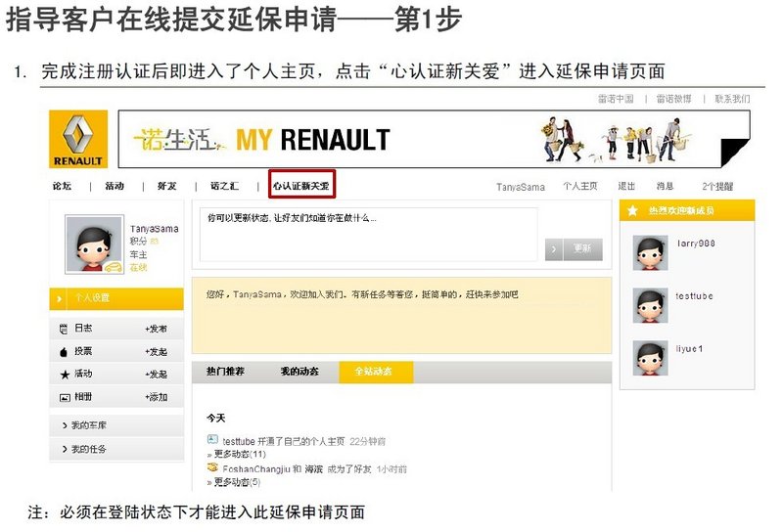Click +发起 next to sidebar 活动
783x532 pixels.
tap(156, 375)
